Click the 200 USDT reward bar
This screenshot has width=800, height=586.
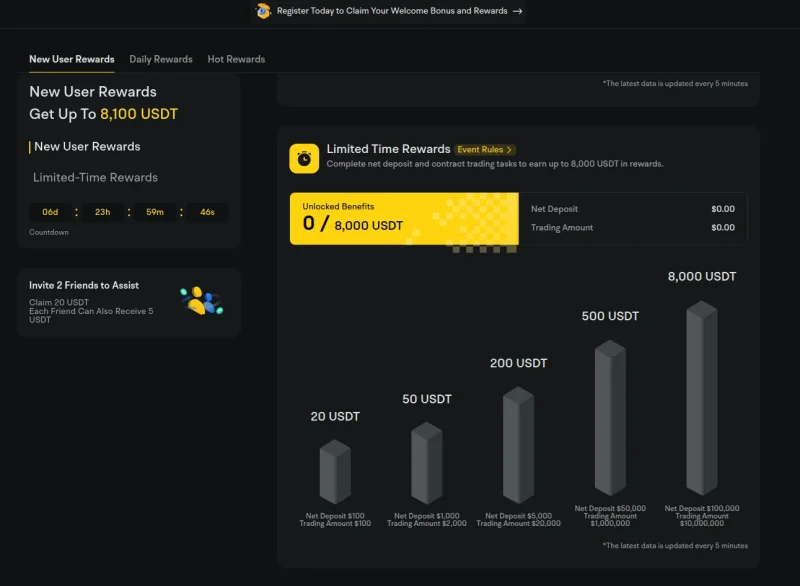518,445
